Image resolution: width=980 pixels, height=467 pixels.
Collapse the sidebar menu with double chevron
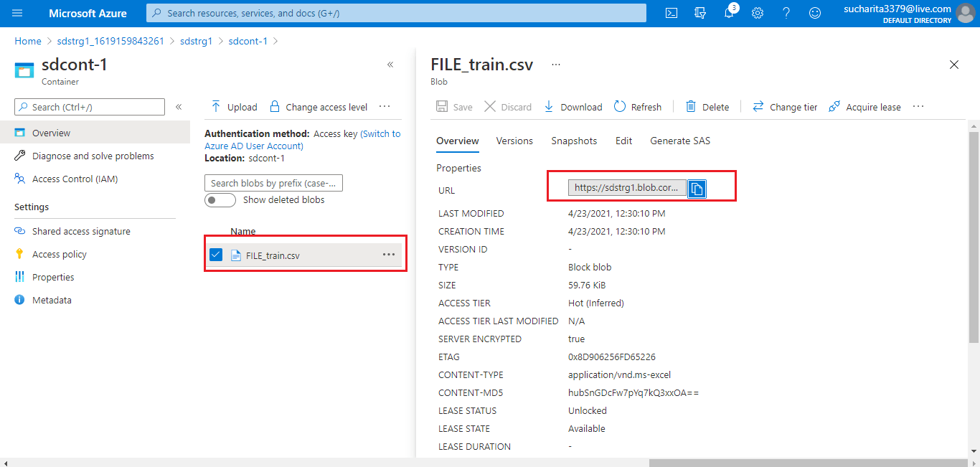(x=179, y=107)
